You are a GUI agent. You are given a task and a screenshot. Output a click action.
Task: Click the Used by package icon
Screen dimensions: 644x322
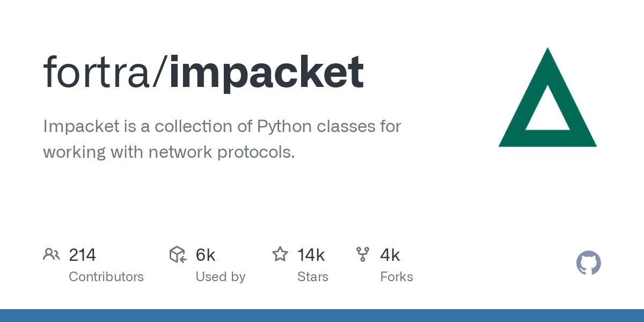pos(178,254)
